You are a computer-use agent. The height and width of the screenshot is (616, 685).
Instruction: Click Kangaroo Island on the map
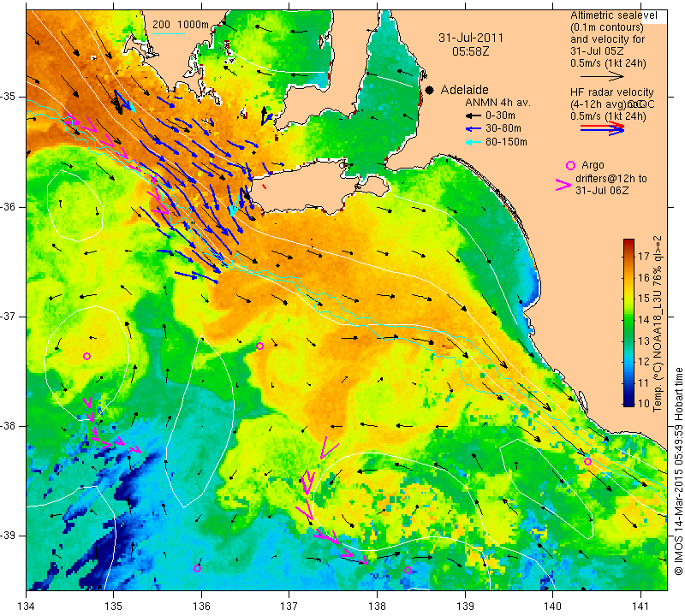pos(306,187)
